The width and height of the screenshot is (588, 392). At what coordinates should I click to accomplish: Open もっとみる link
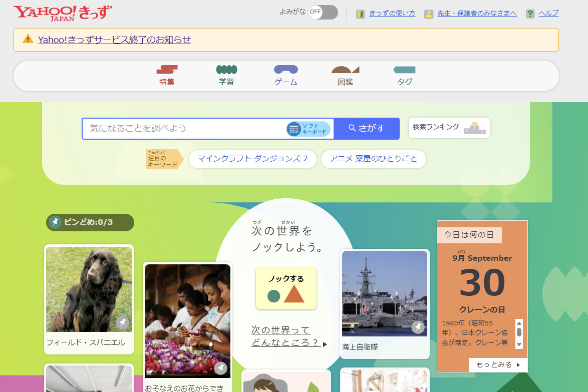pos(498,364)
